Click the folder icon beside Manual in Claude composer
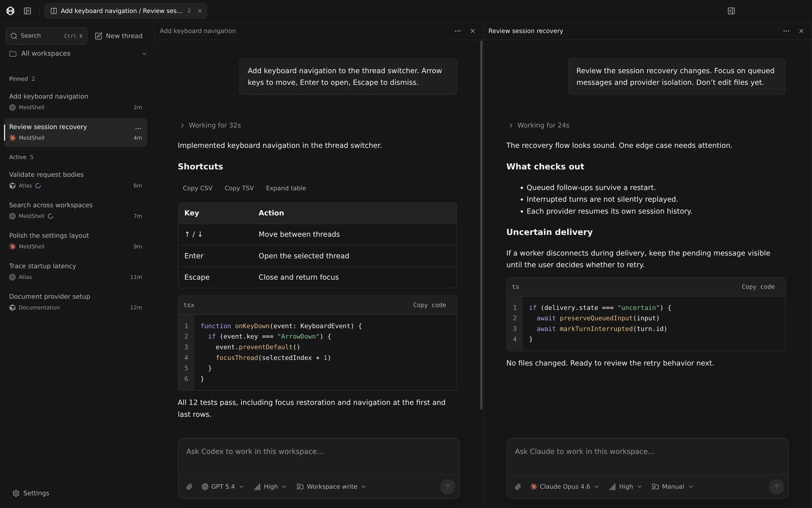The image size is (812, 508). [x=655, y=486]
